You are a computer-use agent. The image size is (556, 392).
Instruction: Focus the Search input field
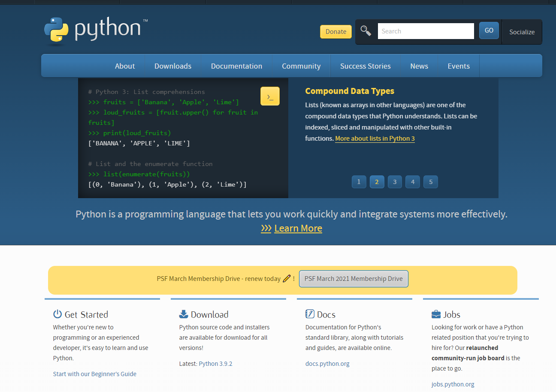coord(426,31)
